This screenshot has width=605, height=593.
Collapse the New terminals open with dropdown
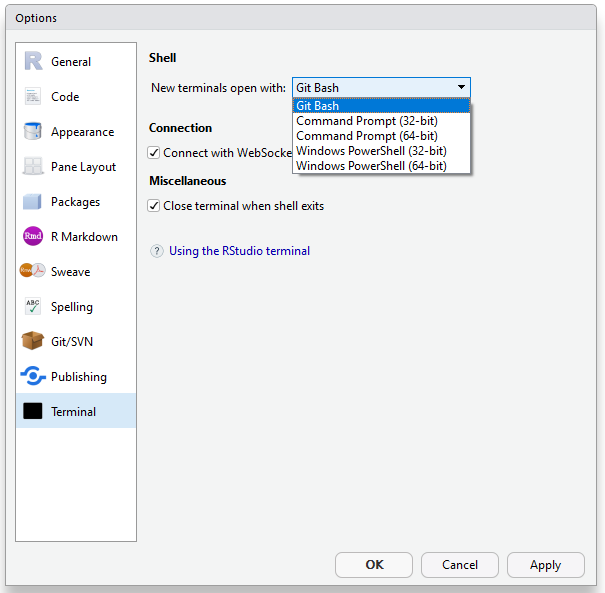[460, 88]
